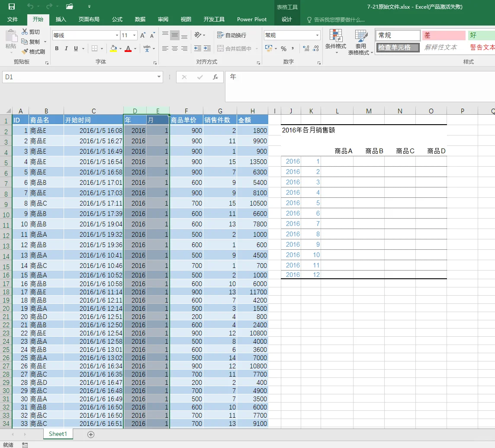Open the fill color dropdown arrow
Image resolution: width=495 pixels, height=448 pixels.
tap(121, 48)
